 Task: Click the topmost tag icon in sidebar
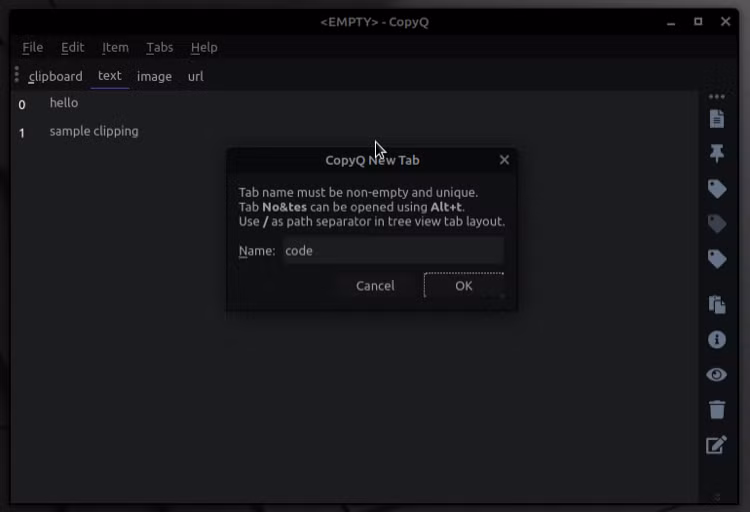coord(717,189)
